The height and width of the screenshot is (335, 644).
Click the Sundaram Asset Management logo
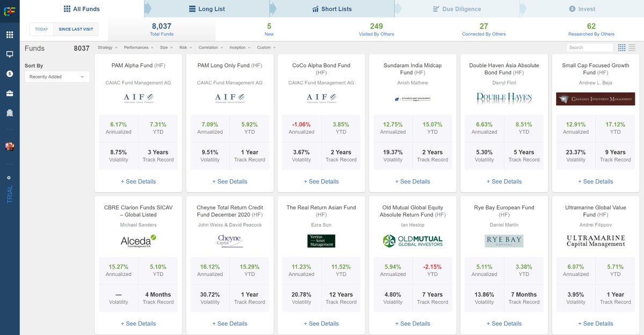413,99
